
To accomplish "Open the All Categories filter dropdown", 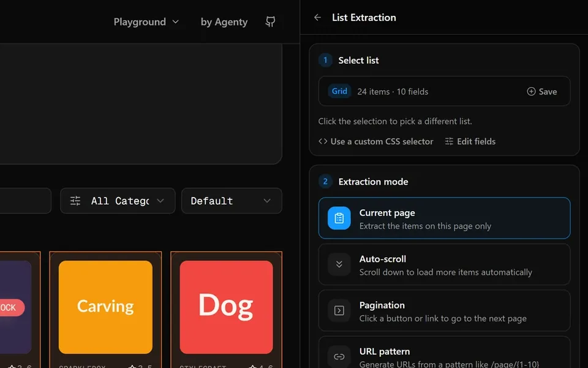I will pos(118,201).
